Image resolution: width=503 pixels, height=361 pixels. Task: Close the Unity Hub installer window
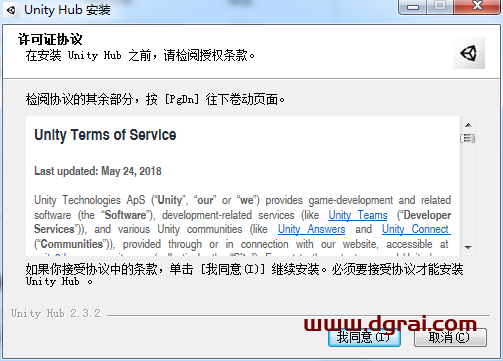477,6
